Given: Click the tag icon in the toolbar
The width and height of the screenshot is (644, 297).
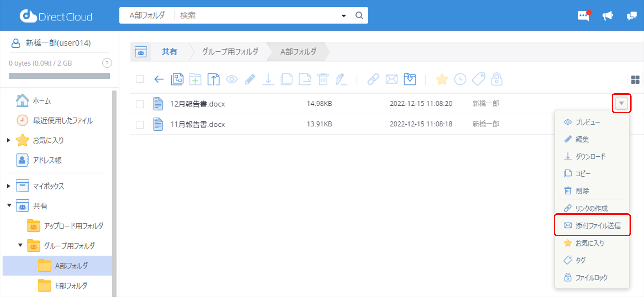Looking at the screenshot, I should tap(478, 79).
